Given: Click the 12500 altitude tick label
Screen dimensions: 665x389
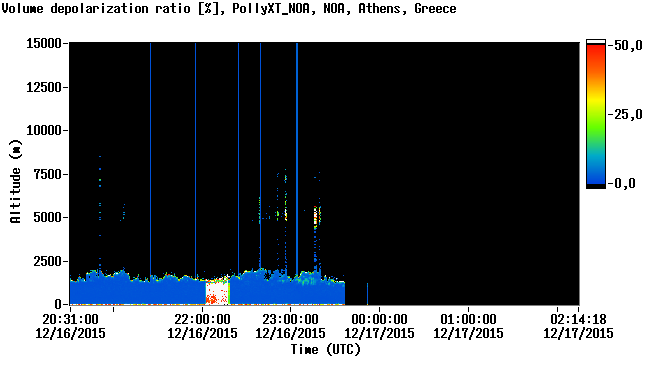Looking at the screenshot, I should [44, 87].
